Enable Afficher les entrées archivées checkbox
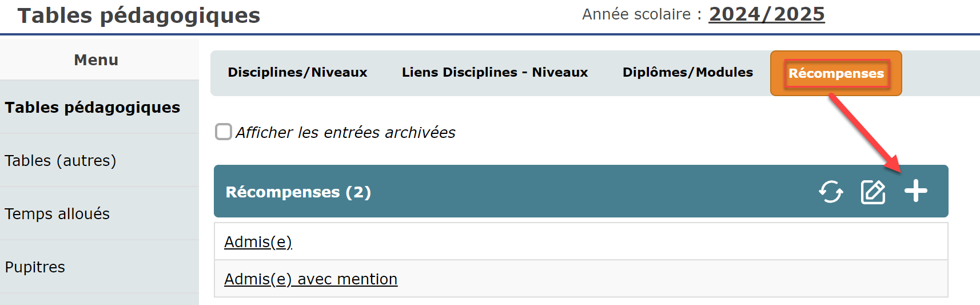Image resolution: width=980 pixels, height=305 pixels. (x=224, y=132)
